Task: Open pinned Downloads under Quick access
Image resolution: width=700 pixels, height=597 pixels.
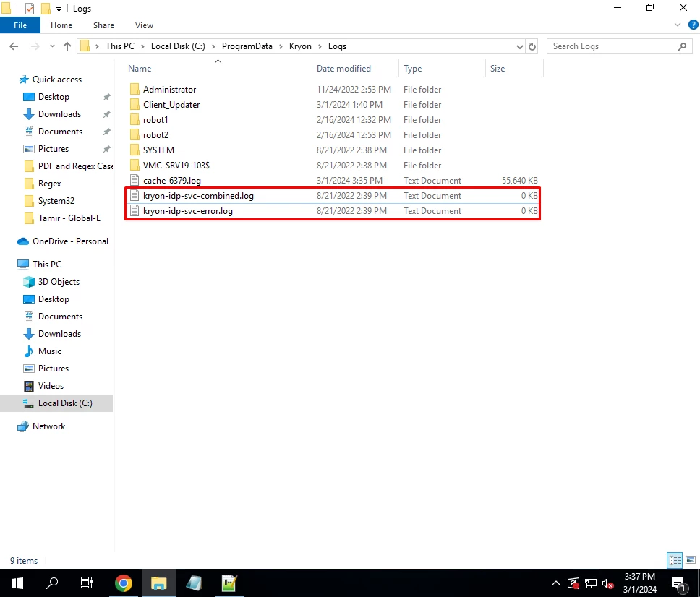Action: pyautogui.click(x=59, y=114)
